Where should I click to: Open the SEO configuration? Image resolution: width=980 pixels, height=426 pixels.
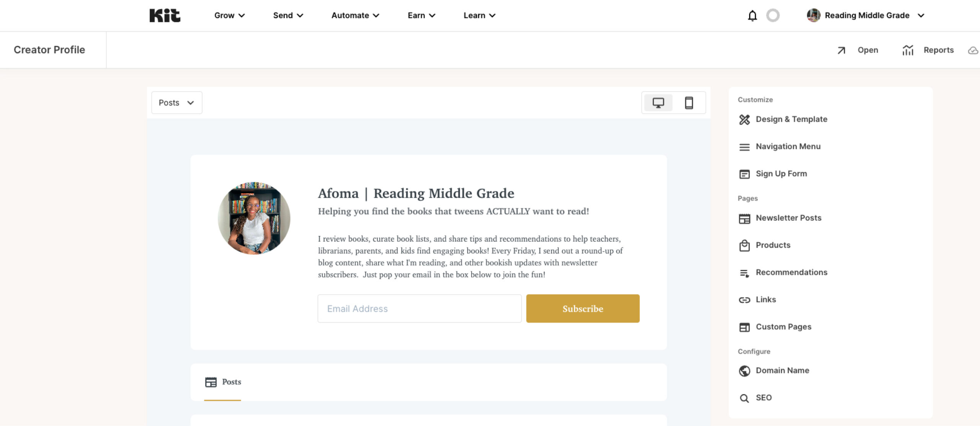pos(763,398)
